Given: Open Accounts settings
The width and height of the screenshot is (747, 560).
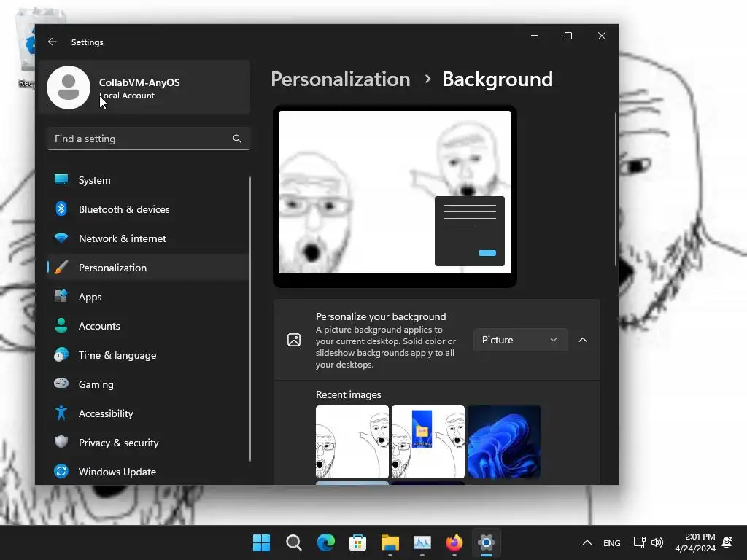Looking at the screenshot, I should 147,326.
